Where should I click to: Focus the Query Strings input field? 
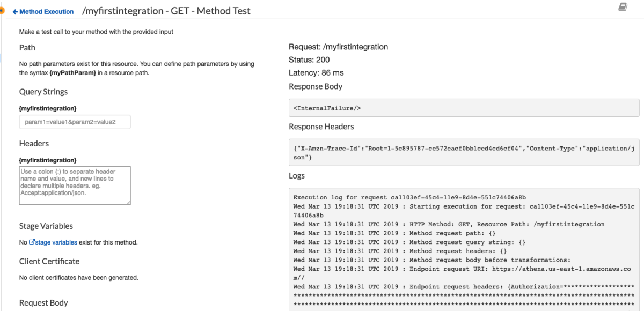(75, 122)
